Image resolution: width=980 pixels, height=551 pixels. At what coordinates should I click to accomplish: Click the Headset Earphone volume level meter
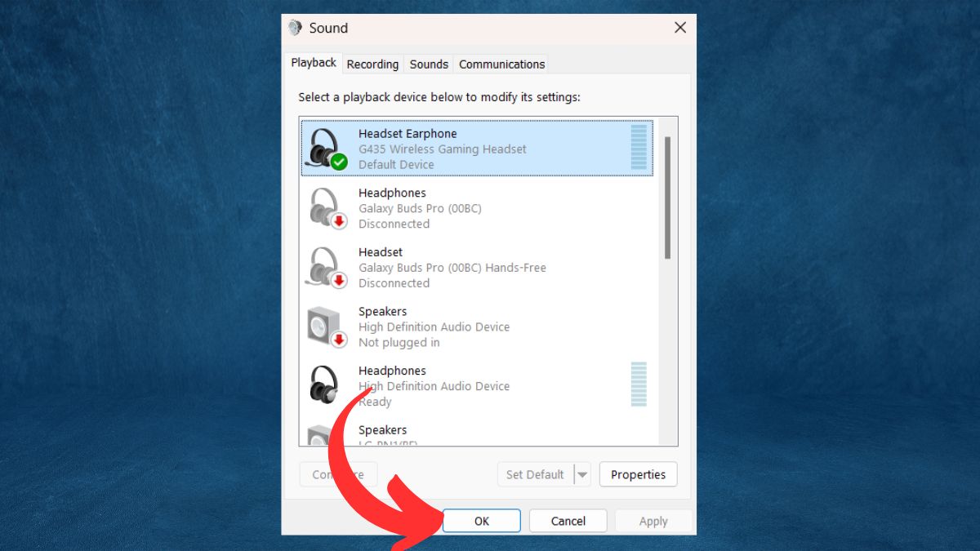click(639, 148)
